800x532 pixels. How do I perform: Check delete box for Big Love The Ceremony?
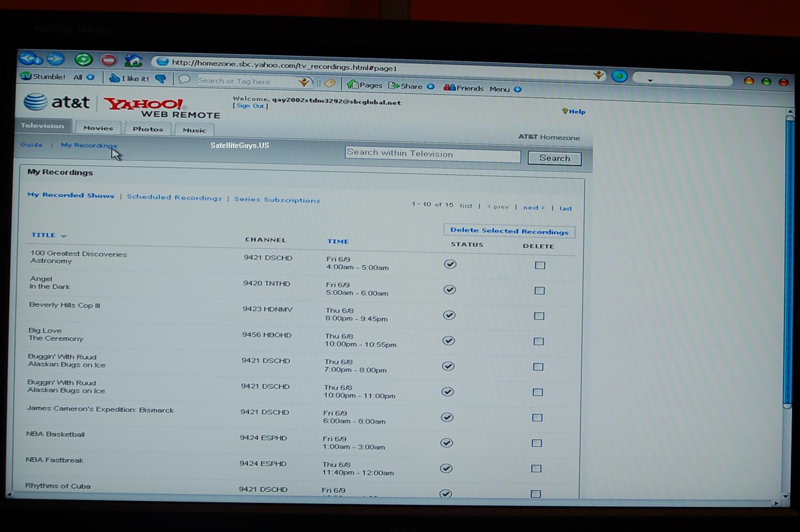(x=539, y=341)
